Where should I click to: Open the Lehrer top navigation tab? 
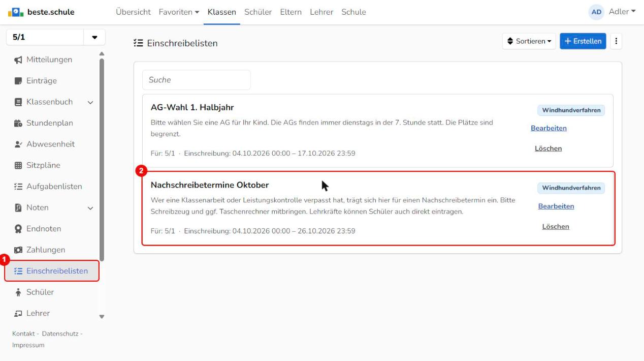(322, 12)
